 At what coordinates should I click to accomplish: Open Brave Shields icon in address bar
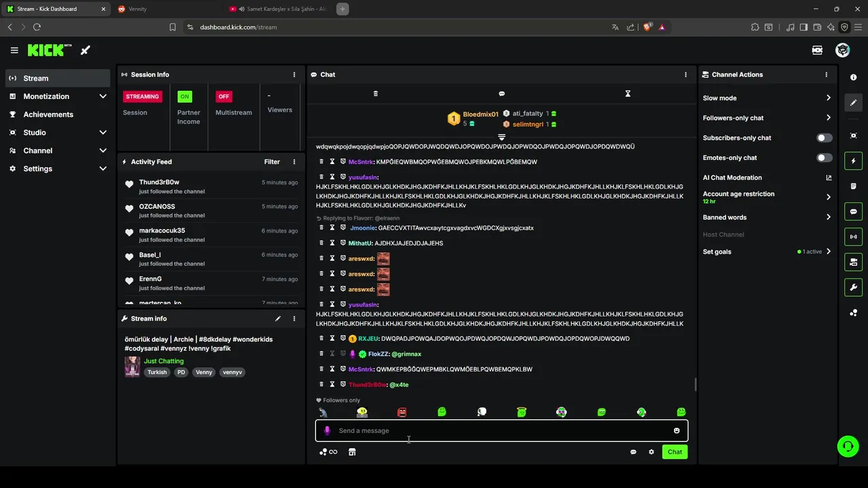[x=648, y=27]
